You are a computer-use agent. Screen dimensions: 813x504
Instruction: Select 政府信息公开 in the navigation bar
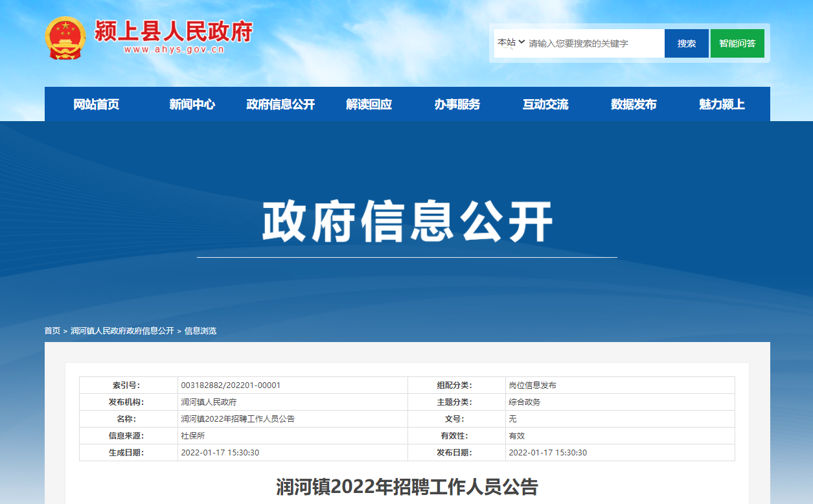pyautogui.click(x=281, y=104)
